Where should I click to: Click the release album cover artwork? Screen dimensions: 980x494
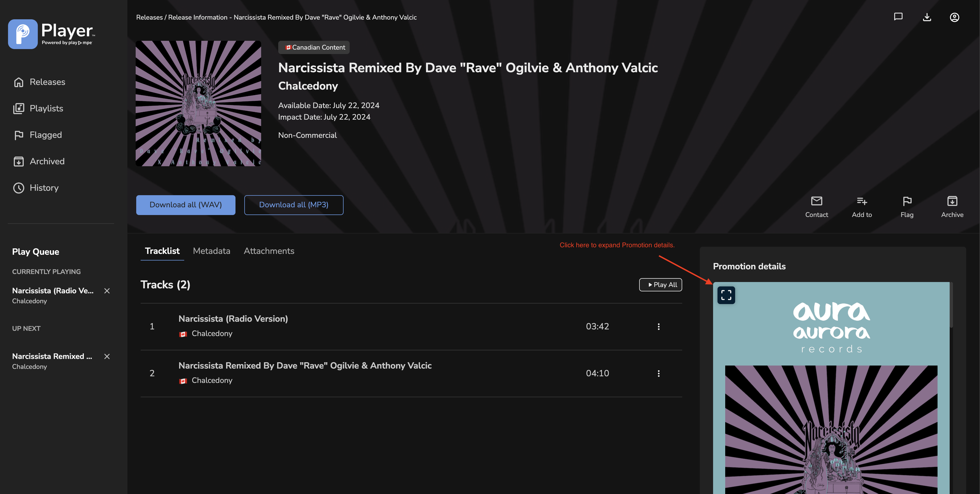click(x=198, y=103)
